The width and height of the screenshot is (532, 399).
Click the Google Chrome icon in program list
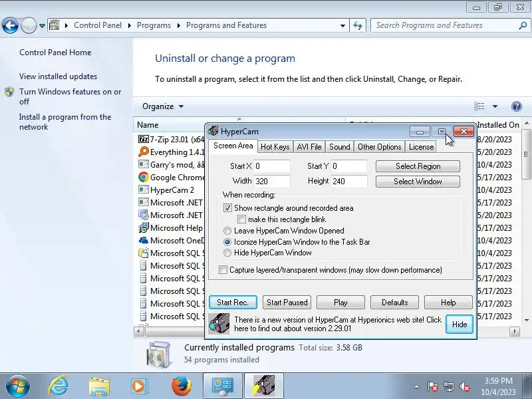144,177
